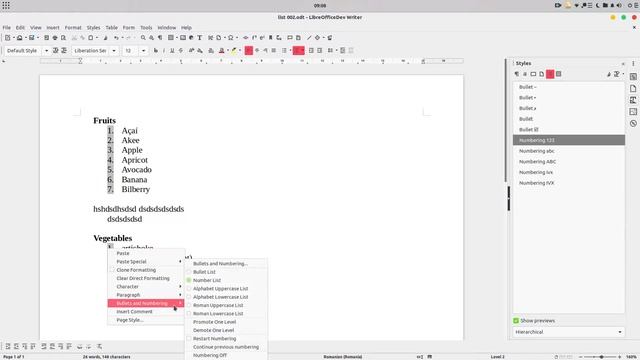
Task: Select Alphabet Uppercase List option
Action: coord(226,289)
